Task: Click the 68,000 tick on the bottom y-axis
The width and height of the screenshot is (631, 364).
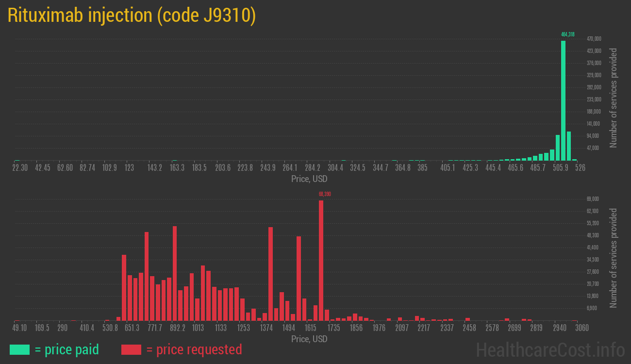Action: coord(593,199)
